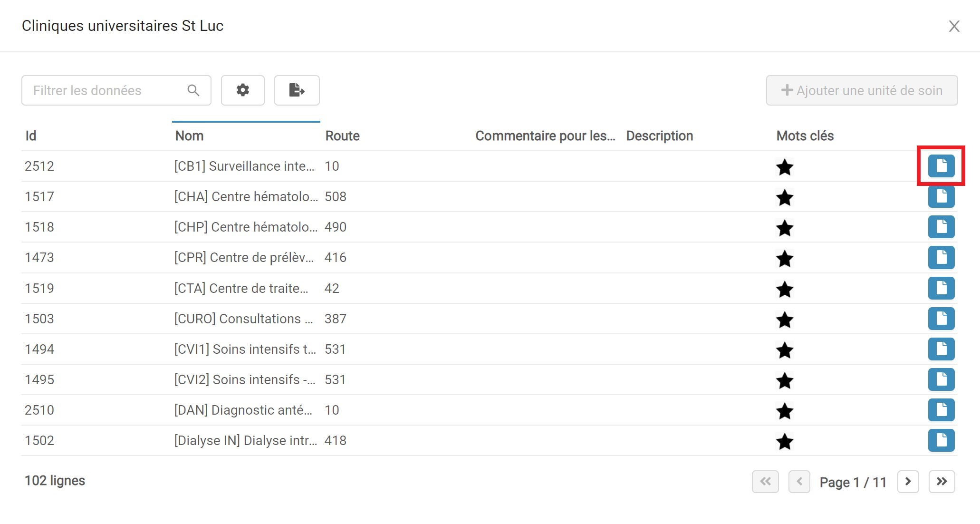Click the Page 1 / 11 indicator
The height and width of the screenshot is (524, 980).
pos(853,483)
